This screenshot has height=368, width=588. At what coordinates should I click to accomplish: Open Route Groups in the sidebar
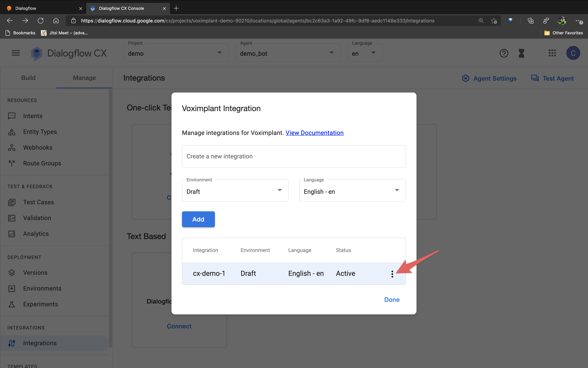click(x=42, y=163)
